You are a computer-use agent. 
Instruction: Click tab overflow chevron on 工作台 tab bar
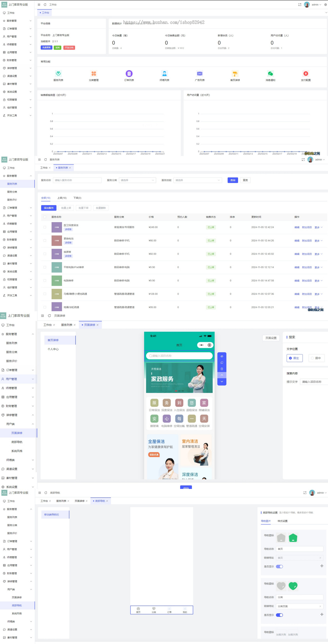click(326, 13)
